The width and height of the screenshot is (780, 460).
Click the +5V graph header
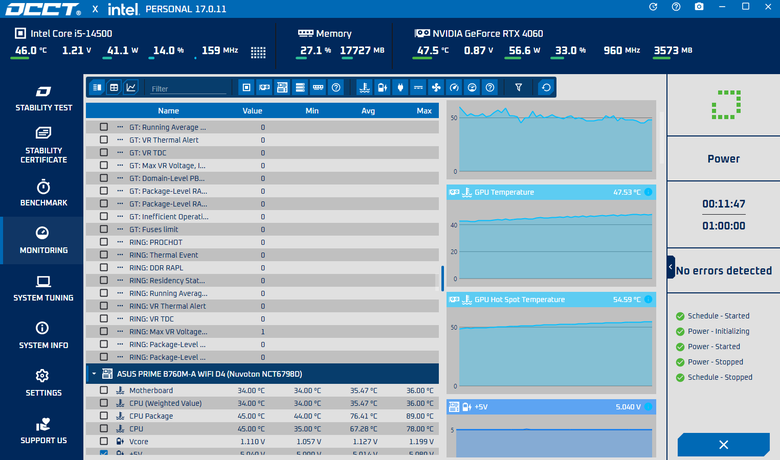coord(551,407)
